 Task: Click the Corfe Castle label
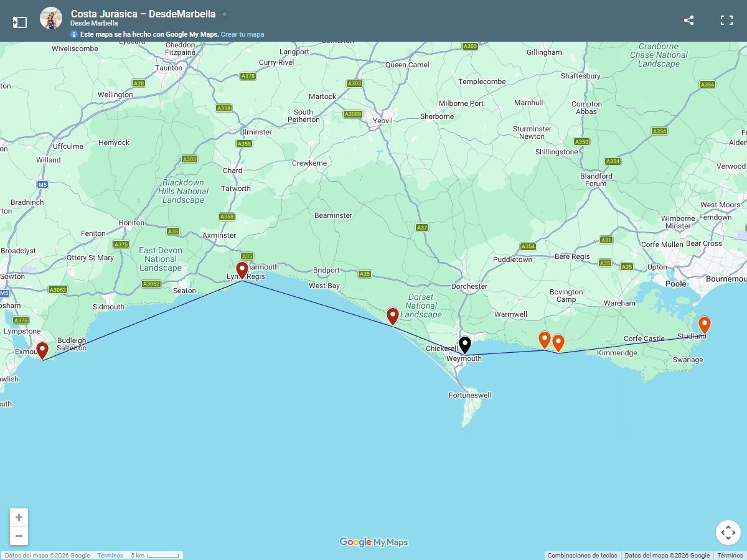644,339
